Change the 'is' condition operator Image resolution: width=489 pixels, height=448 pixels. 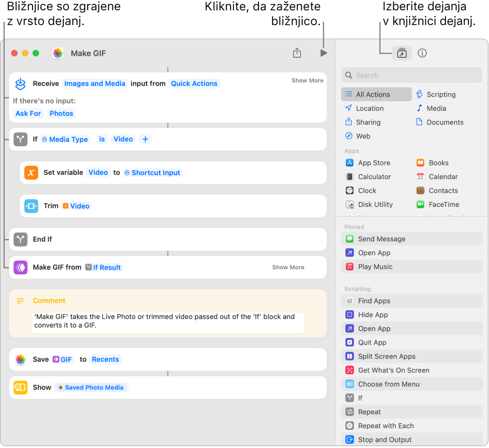(102, 139)
